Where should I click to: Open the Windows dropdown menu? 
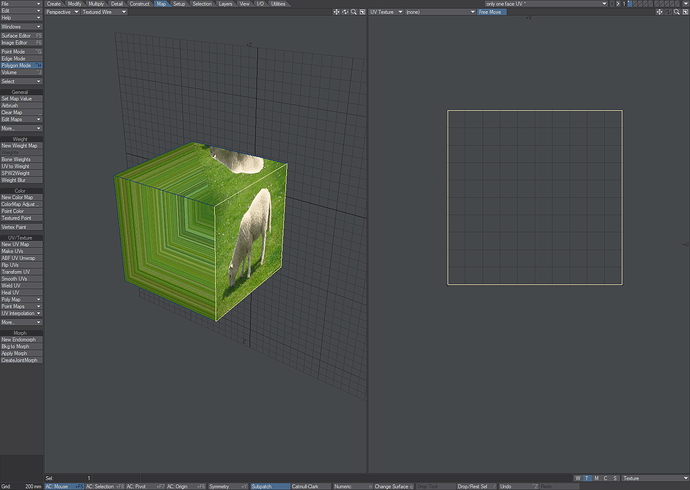[x=21, y=26]
